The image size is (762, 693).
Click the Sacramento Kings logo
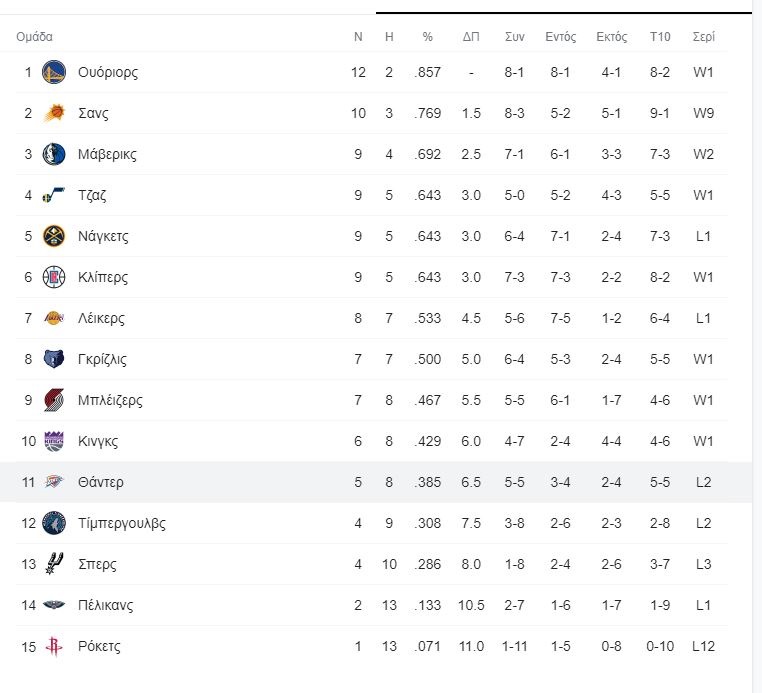click(53, 441)
